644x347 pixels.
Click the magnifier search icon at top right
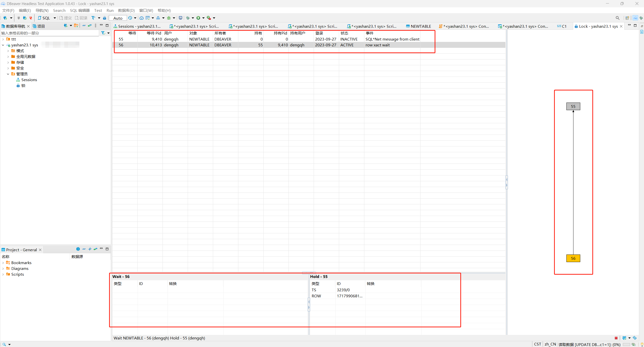[618, 18]
